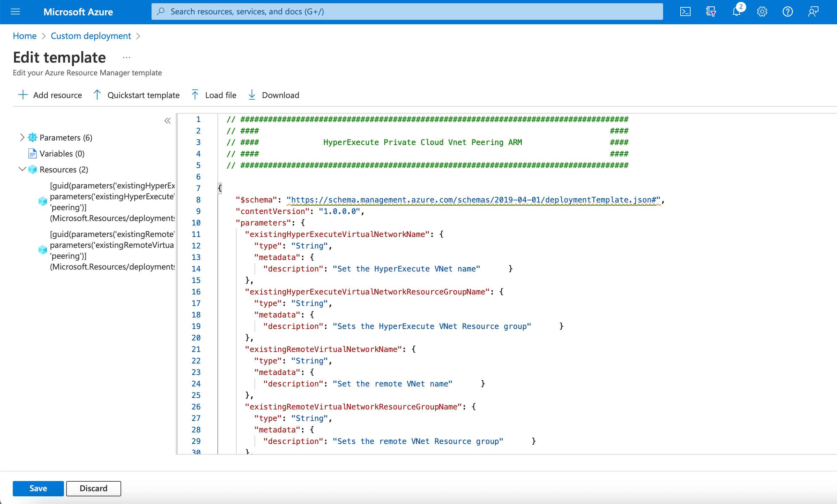Select Variables (0) in the tree

tap(62, 154)
